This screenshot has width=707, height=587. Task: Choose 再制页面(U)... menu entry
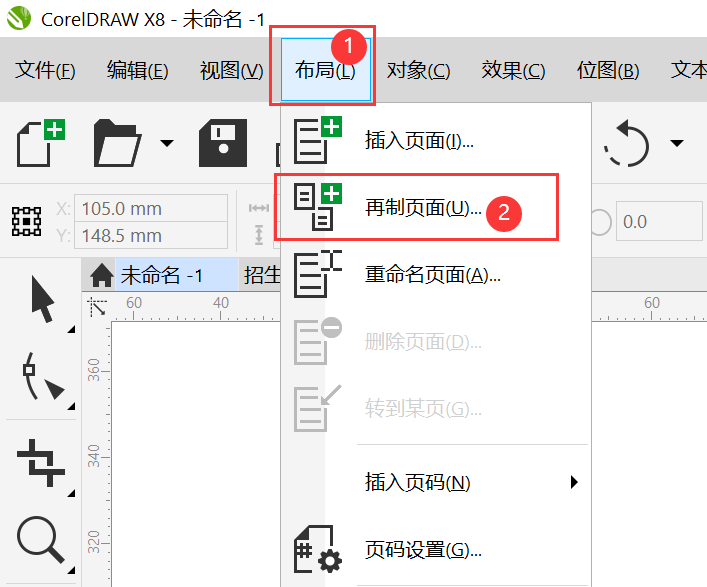[x=436, y=207]
